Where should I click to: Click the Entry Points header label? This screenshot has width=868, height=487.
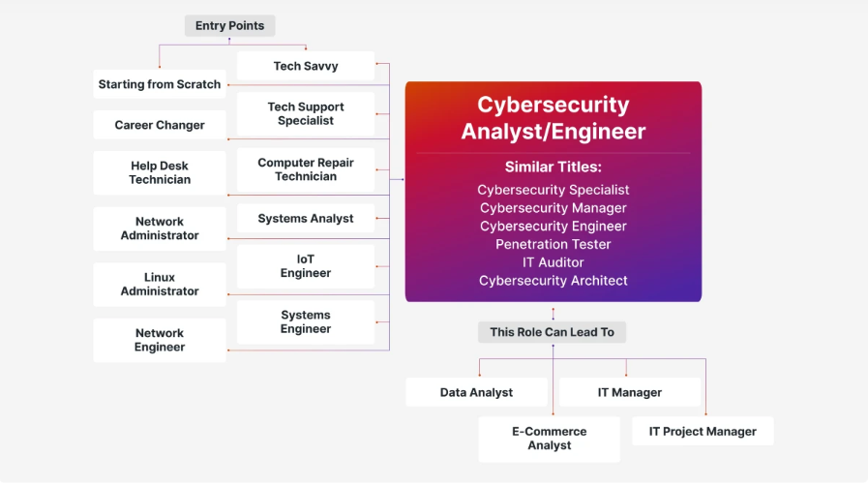tap(229, 26)
